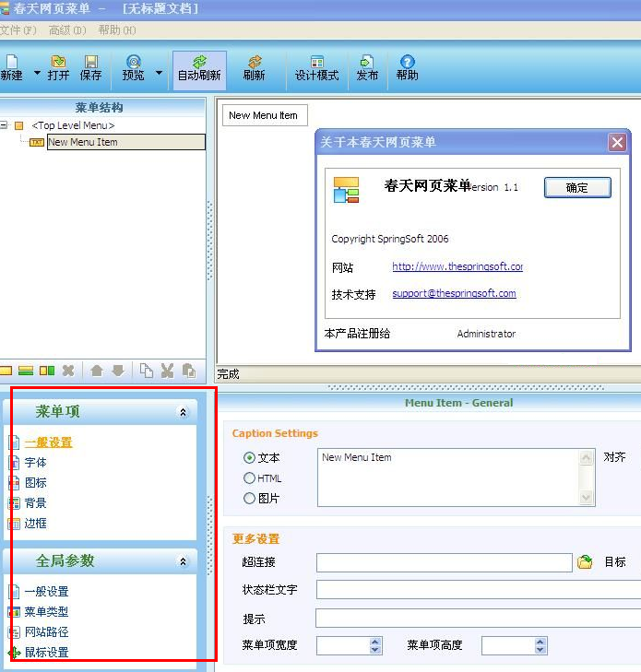Decrease 菜单项高度 with down spinner
The image size is (641, 672).
[540, 650]
